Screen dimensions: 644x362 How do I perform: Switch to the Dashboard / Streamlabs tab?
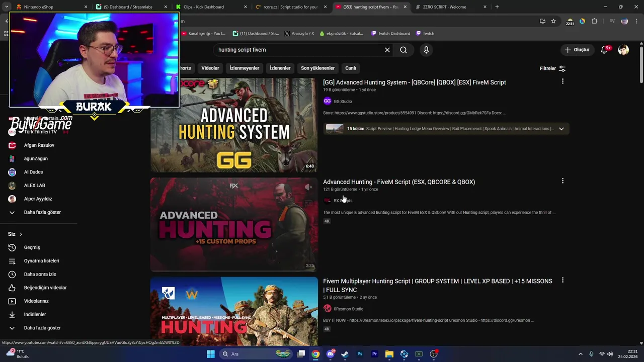pyautogui.click(x=131, y=7)
